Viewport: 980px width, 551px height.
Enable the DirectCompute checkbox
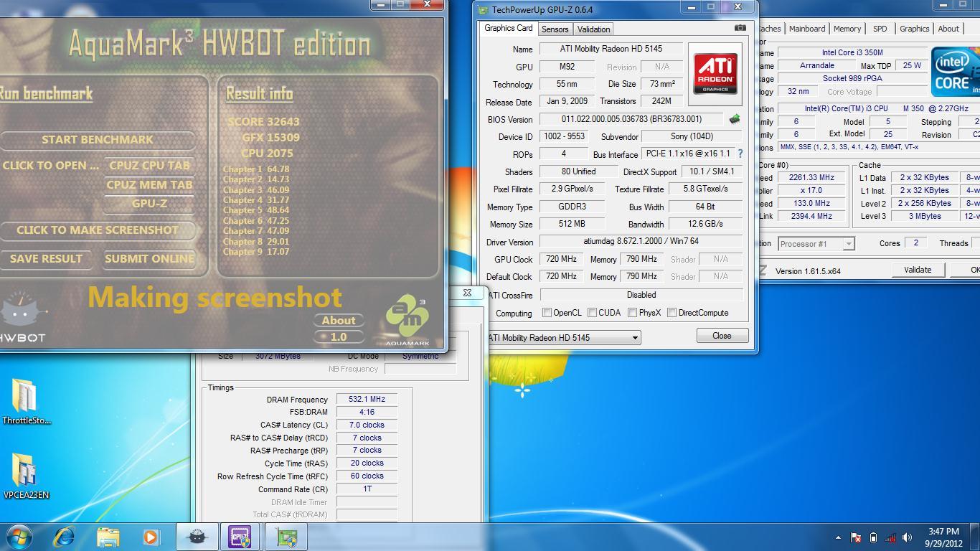(672, 313)
